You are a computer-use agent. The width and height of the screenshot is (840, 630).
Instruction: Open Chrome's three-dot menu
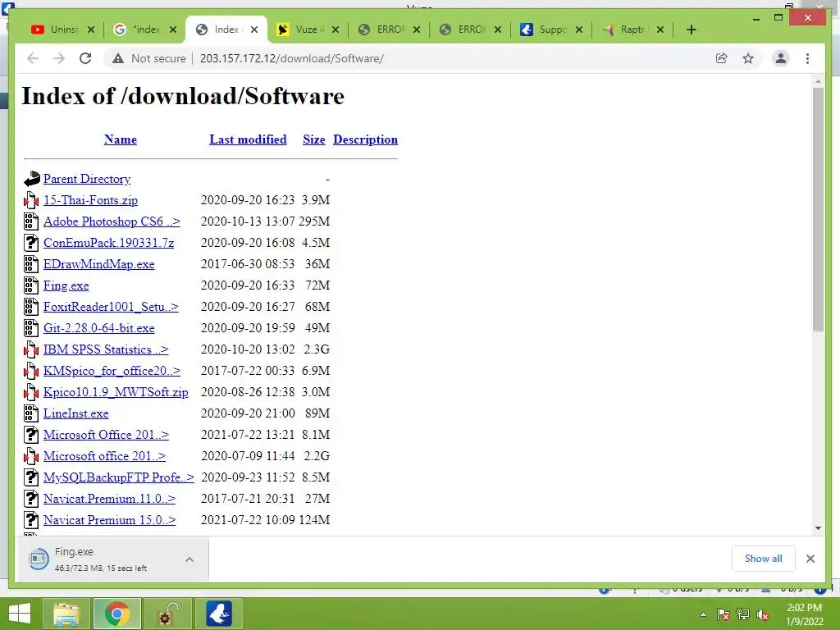click(807, 58)
